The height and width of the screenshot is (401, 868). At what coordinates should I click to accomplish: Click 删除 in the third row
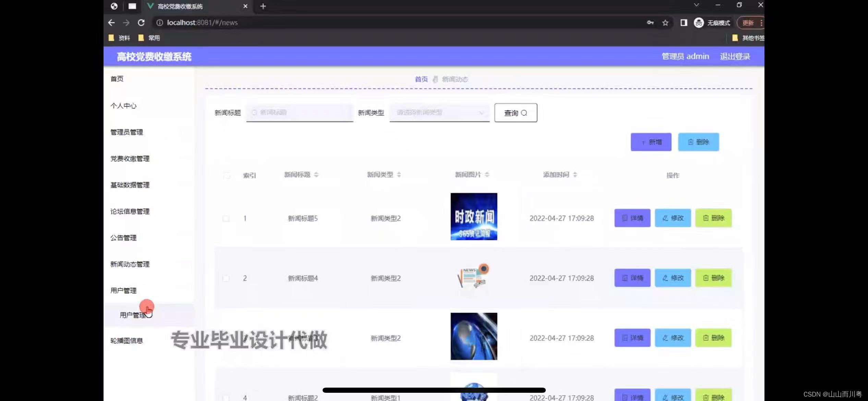click(713, 338)
